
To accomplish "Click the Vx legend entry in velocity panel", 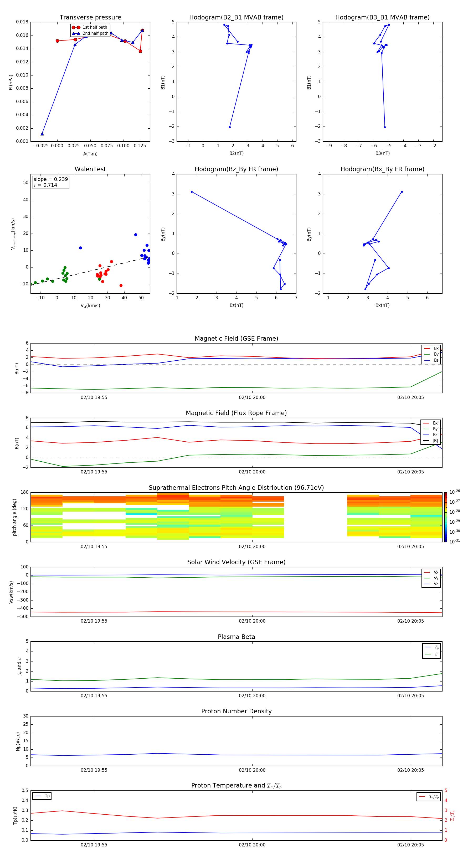I will [431, 572].
